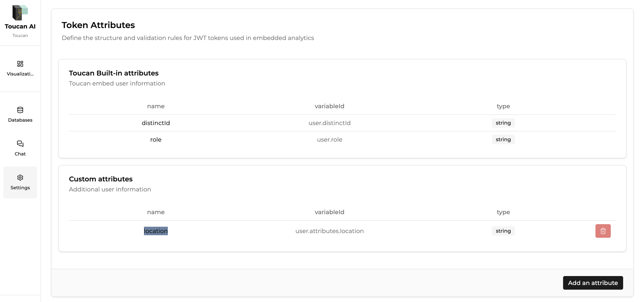Image resolution: width=644 pixels, height=302 pixels.
Task: Click the role attribute name
Action: [x=156, y=140]
